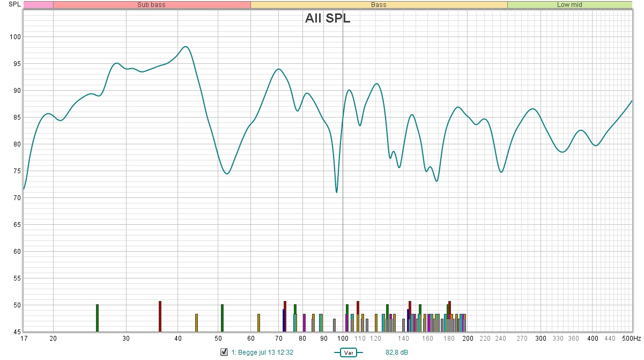Click the 1: trace number in the legend

click(x=233, y=352)
